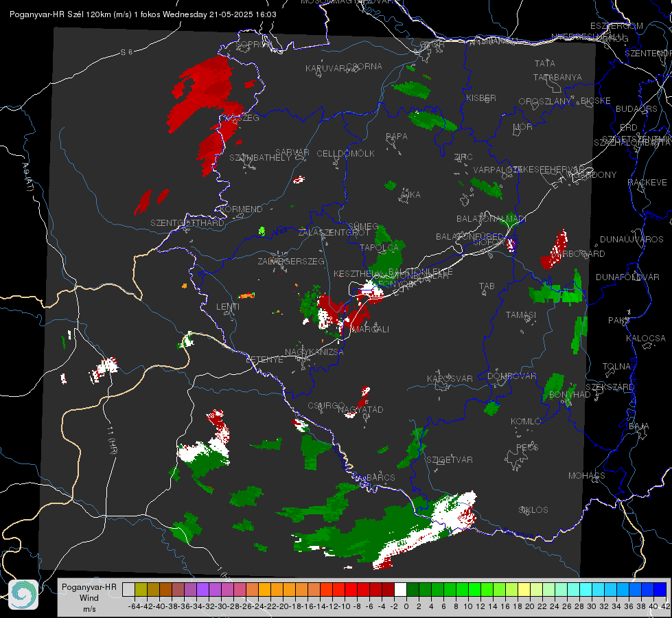The image size is (672, 618).
Task: Click the dark green swatch right of 0
Action: (413, 589)
